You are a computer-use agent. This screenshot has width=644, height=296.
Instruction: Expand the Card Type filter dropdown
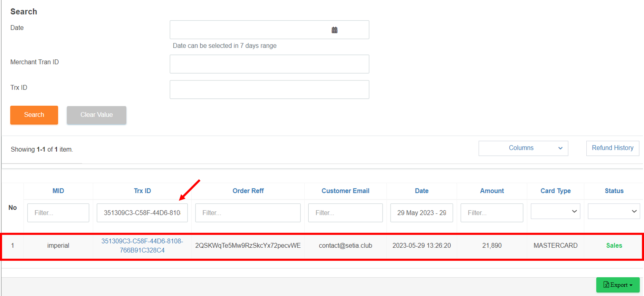(x=555, y=211)
